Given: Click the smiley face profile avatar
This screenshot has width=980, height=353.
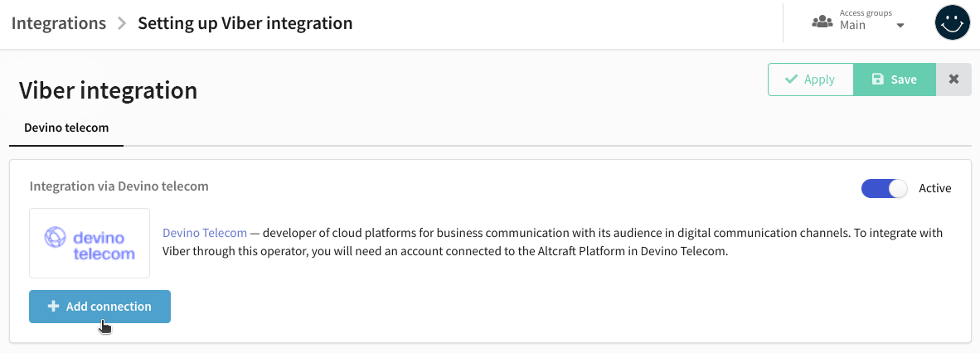Looking at the screenshot, I should pyautogui.click(x=952, y=22).
